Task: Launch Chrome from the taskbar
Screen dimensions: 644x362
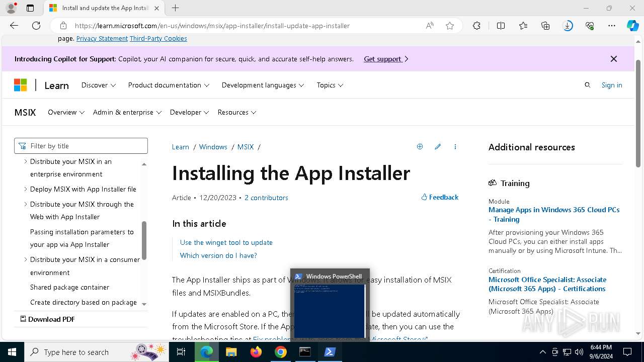Action: (281, 352)
